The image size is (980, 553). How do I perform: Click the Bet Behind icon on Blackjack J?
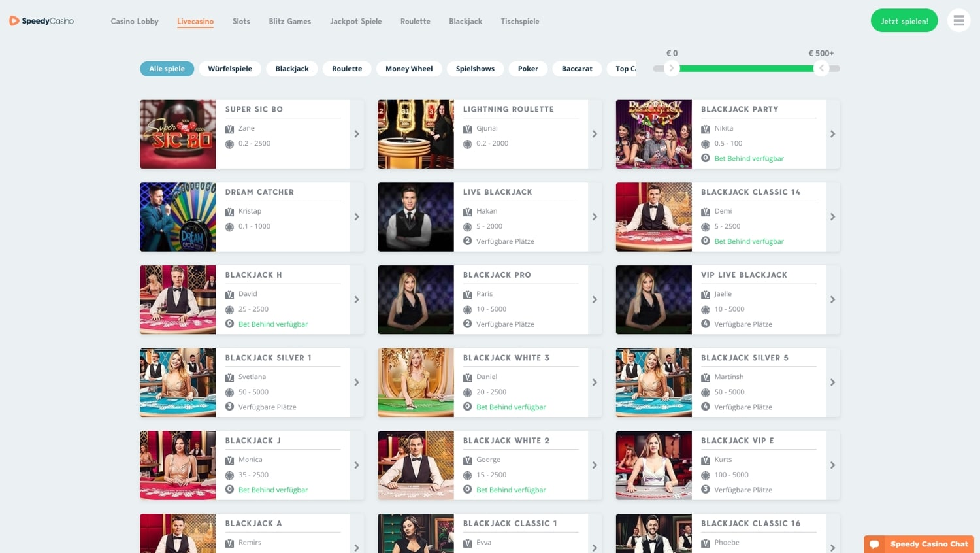click(x=229, y=490)
